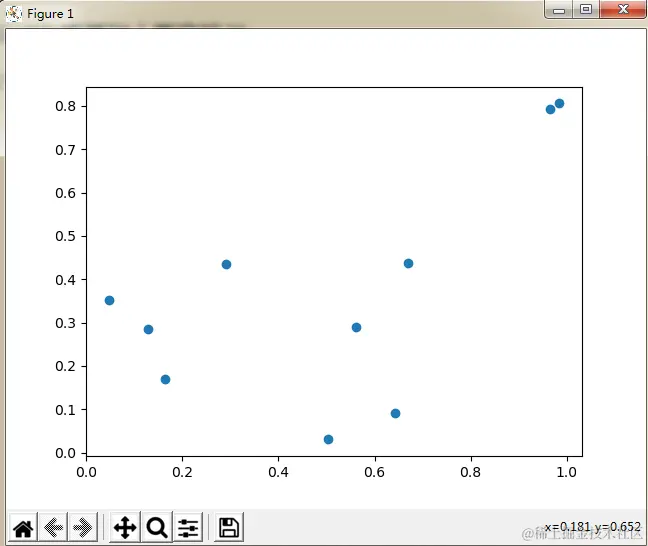Click the scatter point at x≈0.13, y≈0.28
The width and height of the screenshot is (648, 546).
tap(148, 329)
